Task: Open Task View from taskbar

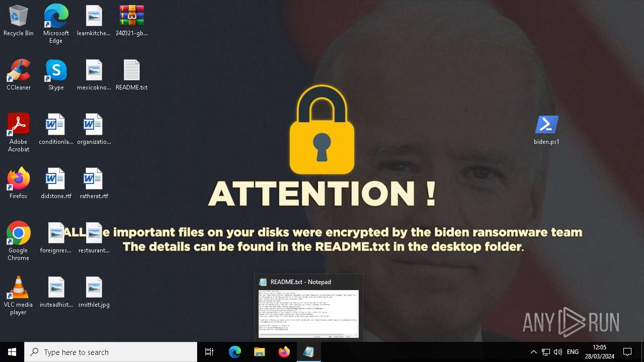Action: pos(209,352)
